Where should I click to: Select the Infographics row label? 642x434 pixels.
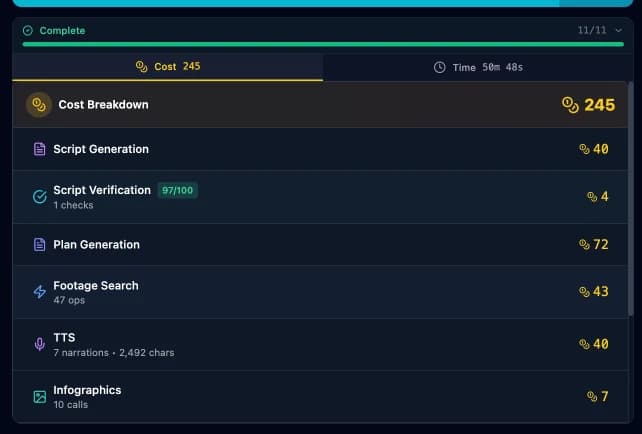click(x=87, y=390)
